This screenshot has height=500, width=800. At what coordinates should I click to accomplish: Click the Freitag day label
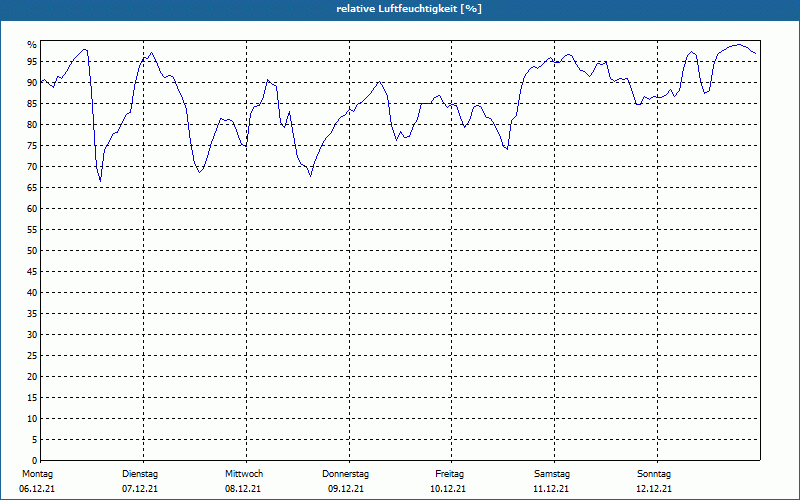coord(449,474)
